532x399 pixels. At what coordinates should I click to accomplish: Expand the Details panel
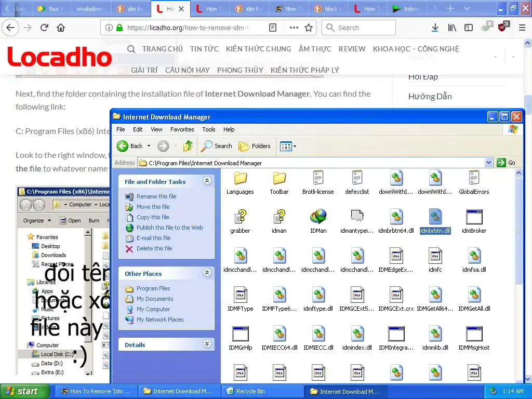(x=207, y=344)
